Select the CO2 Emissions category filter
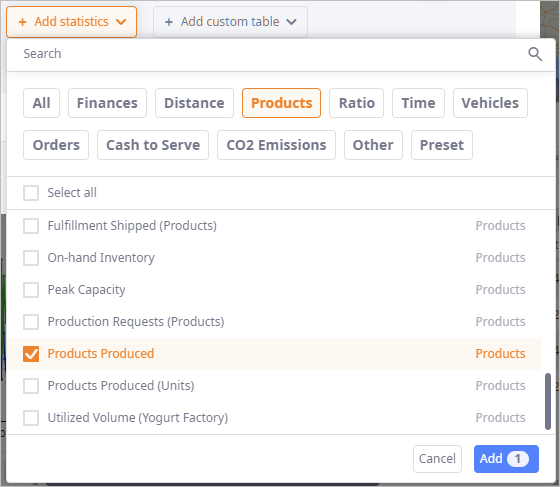The image size is (560, 487). pyautogui.click(x=276, y=145)
